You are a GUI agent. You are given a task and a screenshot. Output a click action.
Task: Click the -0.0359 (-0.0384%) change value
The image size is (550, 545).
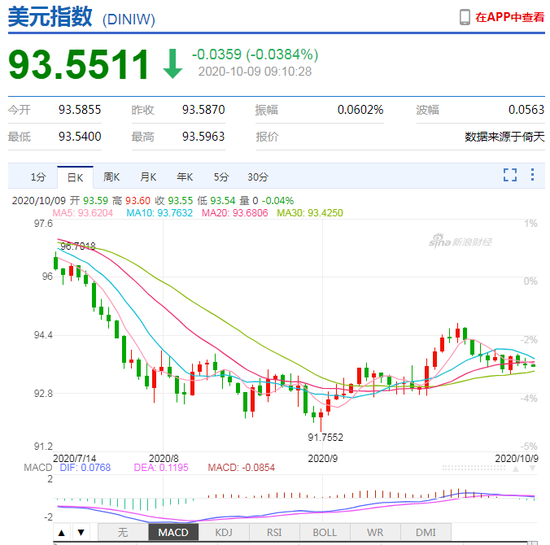pyautogui.click(x=255, y=55)
